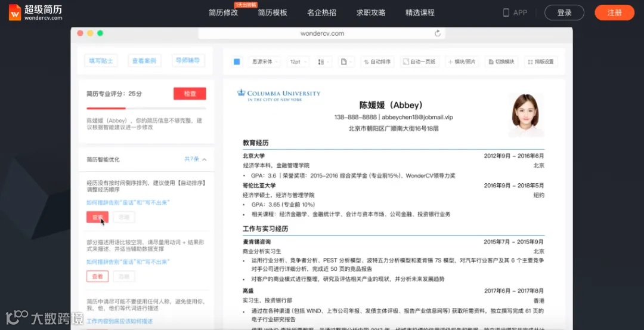
Task: Click the 麦肯锡咨询 entry title
Action: pos(256,242)
